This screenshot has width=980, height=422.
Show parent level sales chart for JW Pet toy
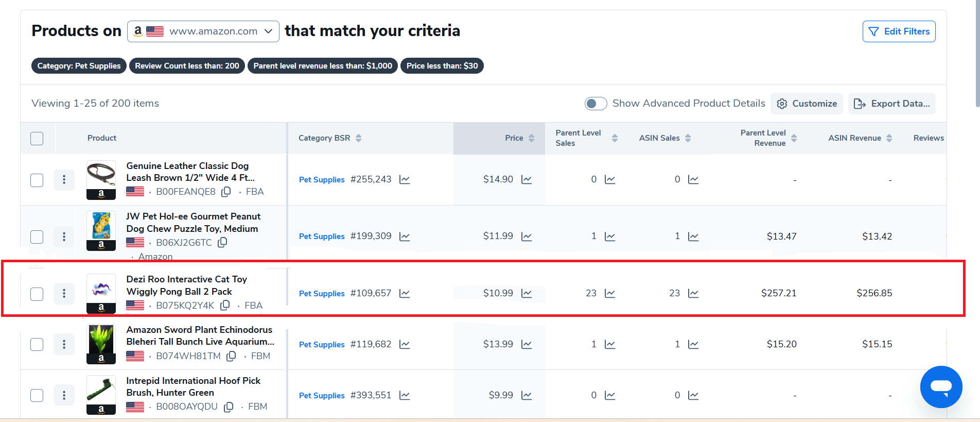(610, 237)
